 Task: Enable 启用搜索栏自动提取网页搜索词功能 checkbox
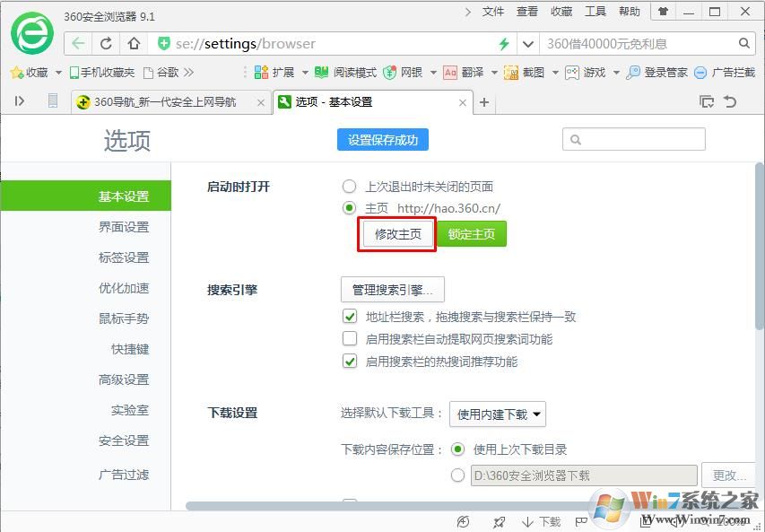coord(350,339)
